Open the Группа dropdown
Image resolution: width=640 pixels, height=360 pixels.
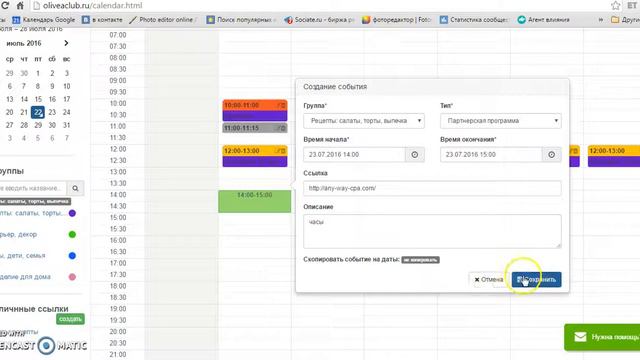364,121
